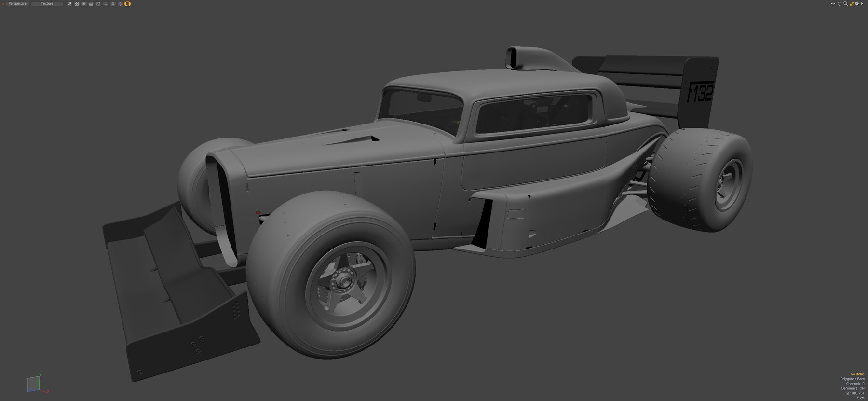Click the XYZ axis orientation gizmo
The image size is (868, 401).
pos(38,384)
